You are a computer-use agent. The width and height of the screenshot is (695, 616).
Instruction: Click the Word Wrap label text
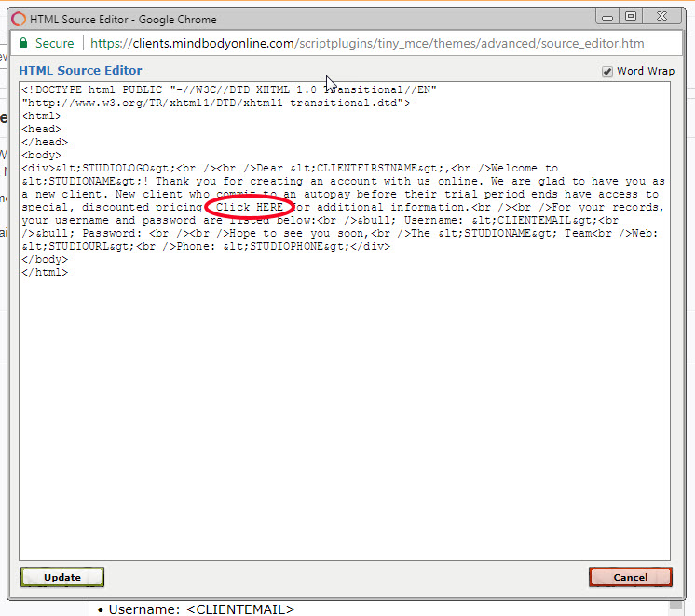(x=645, y=72)
